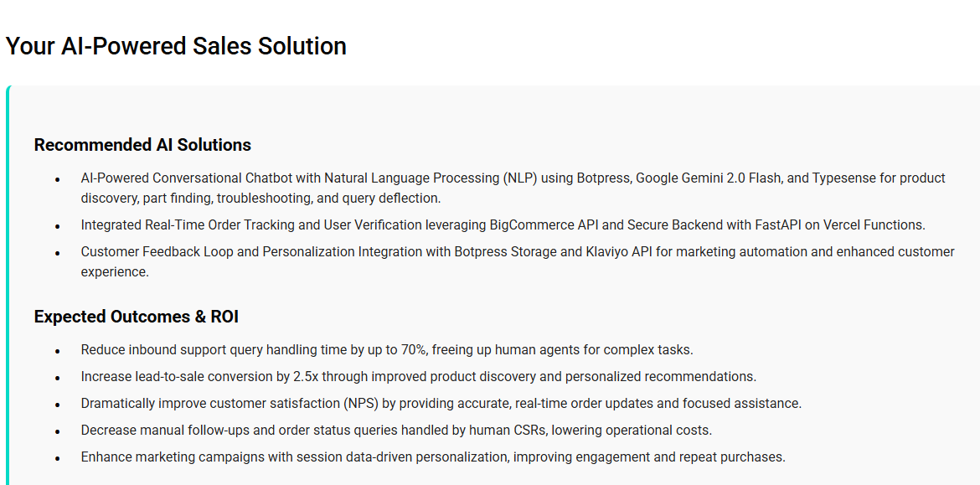
Task: Click the teal accent bar on card edge
Action: click(8, 285)
